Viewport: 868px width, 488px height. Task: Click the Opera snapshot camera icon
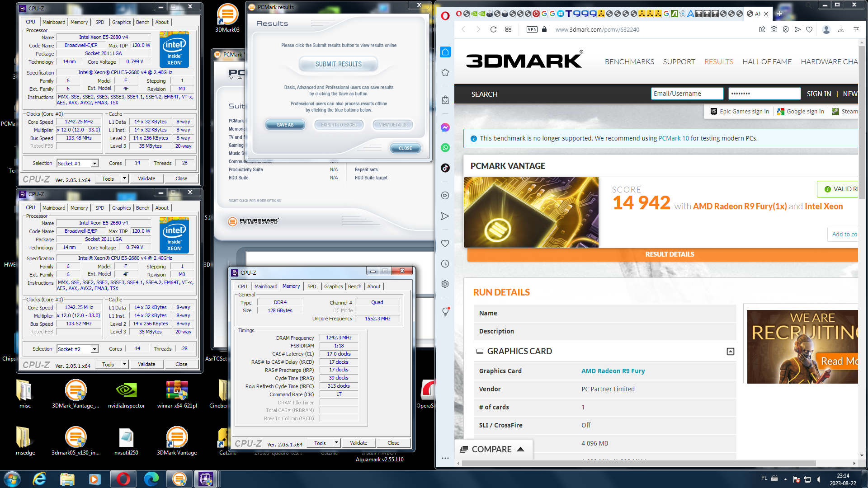tap(774, 29)
